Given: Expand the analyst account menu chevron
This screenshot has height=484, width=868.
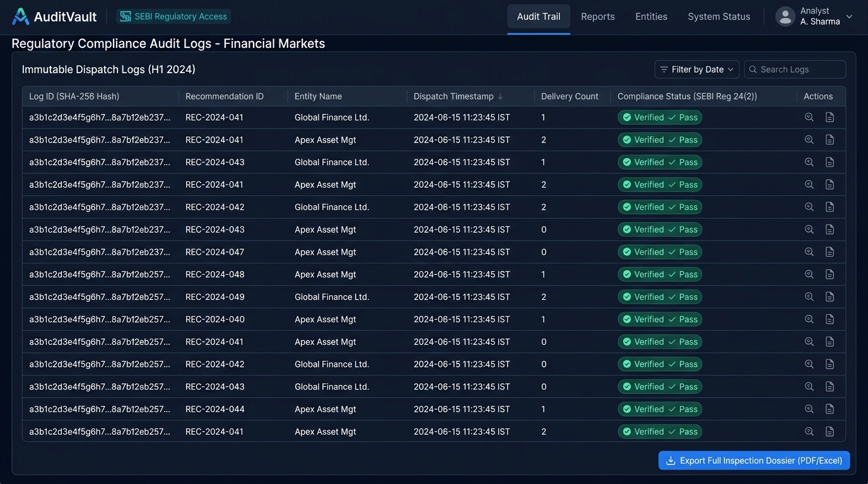Looking at the screenshot, I should [x=849, y=16].
